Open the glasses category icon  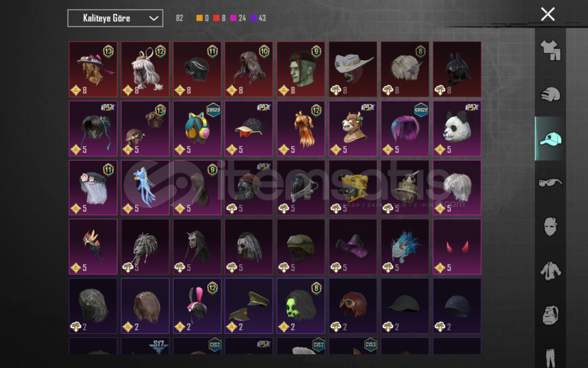550,183
